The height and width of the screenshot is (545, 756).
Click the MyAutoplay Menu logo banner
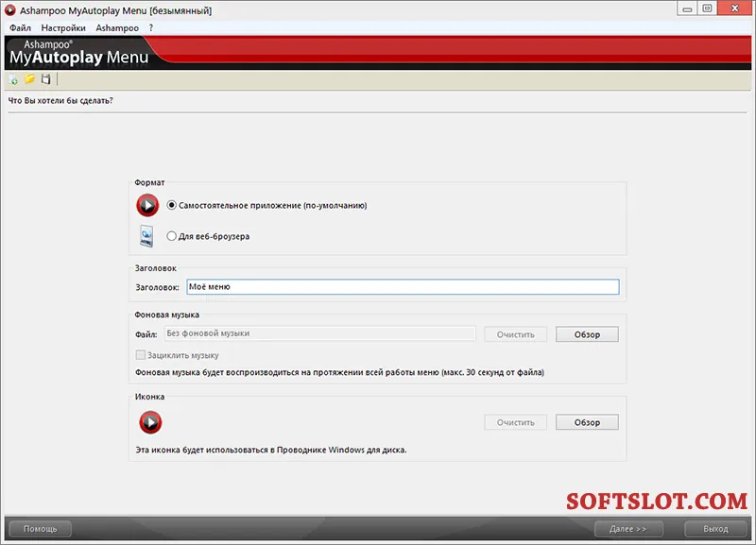79,53
